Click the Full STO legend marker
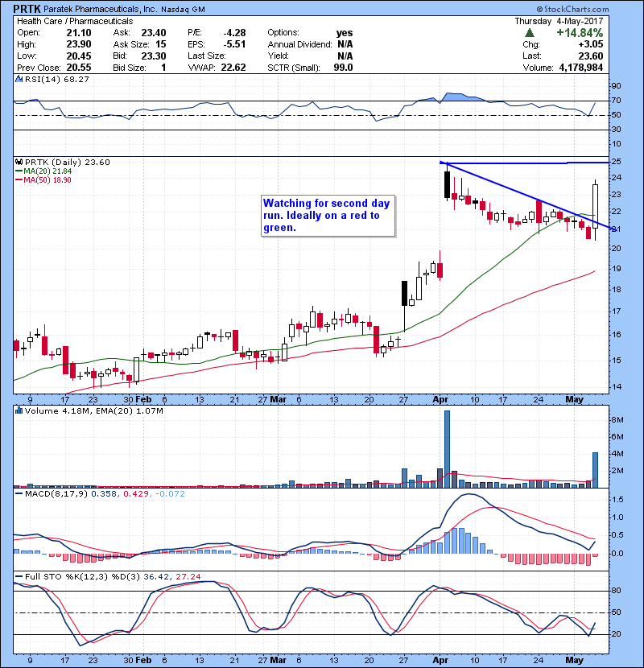The image size is (644, 668). click(19, 576)
